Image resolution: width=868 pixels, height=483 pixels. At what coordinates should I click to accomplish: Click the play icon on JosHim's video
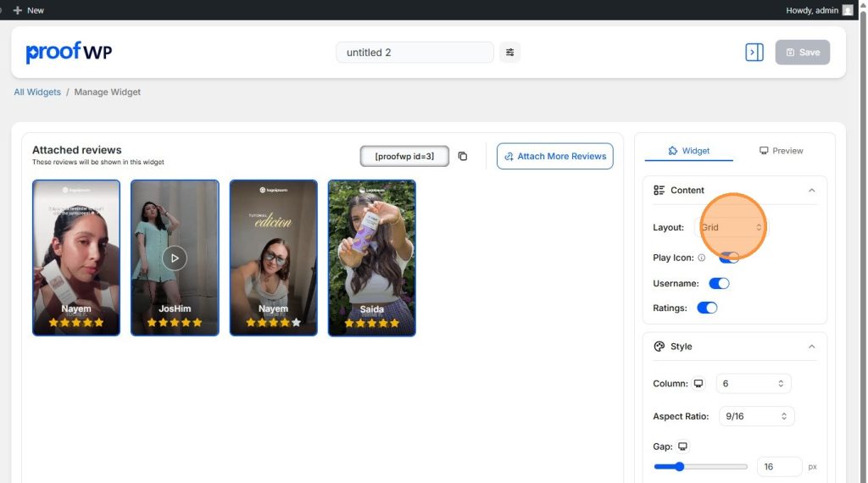click(x=175, y=258)
